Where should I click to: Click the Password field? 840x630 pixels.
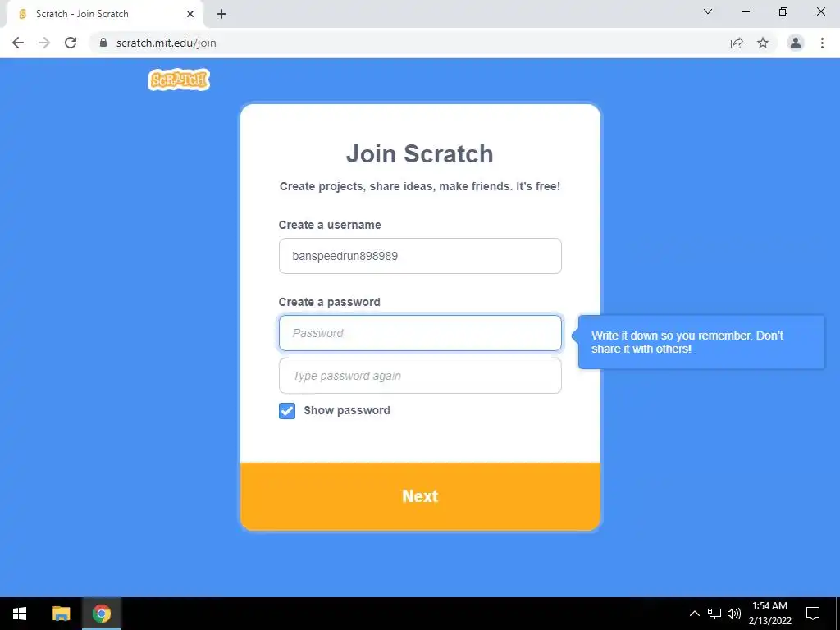pyautogui.click(x=420, y=333)
